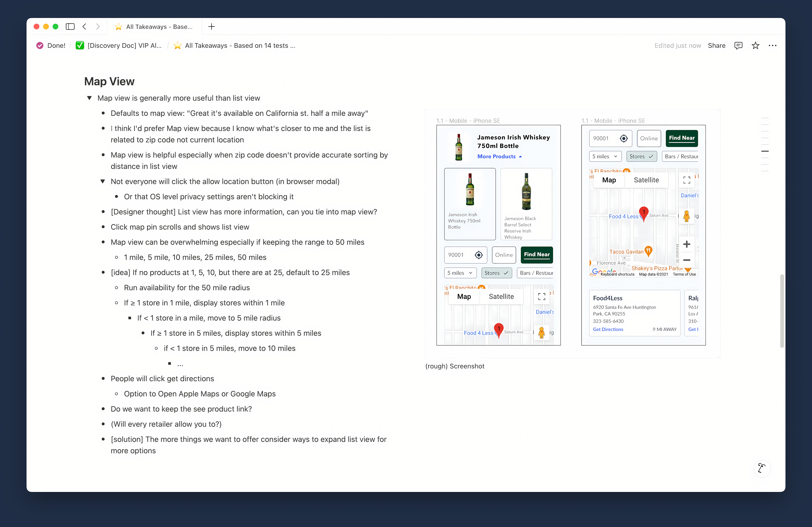Select the Satellite tab on the map

(646, 180)
